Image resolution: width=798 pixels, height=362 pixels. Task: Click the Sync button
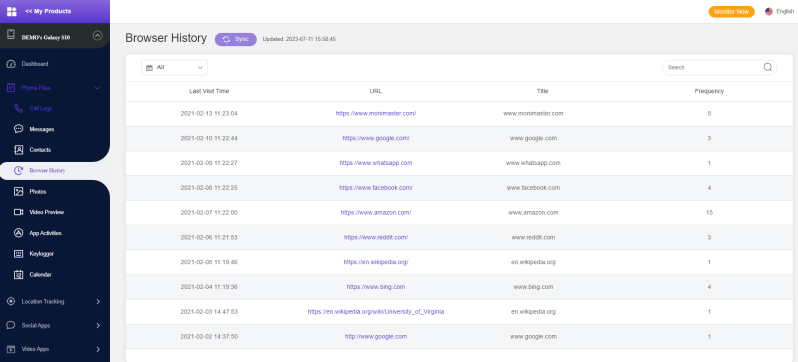coord(236,39)
